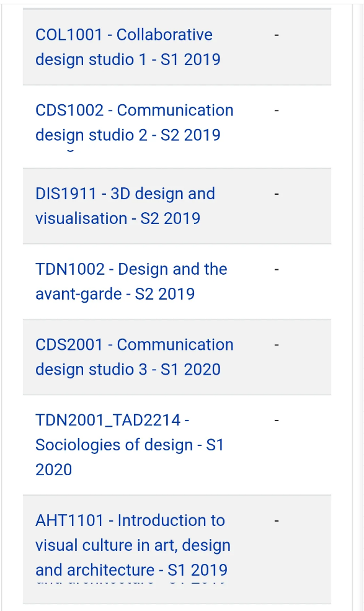
Task: Open CDS2001 Communication design studio 3 link
Action: coord(135,357)
